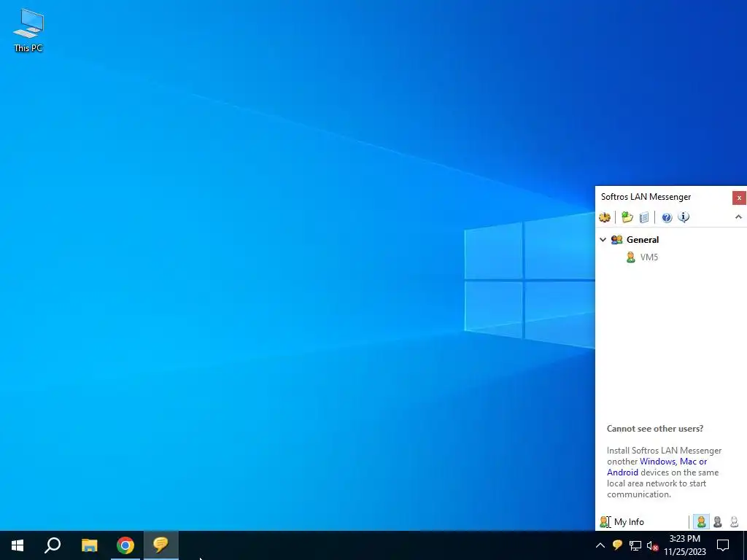
Task: Open the About info bubble icon
Action: coord(684,217)
